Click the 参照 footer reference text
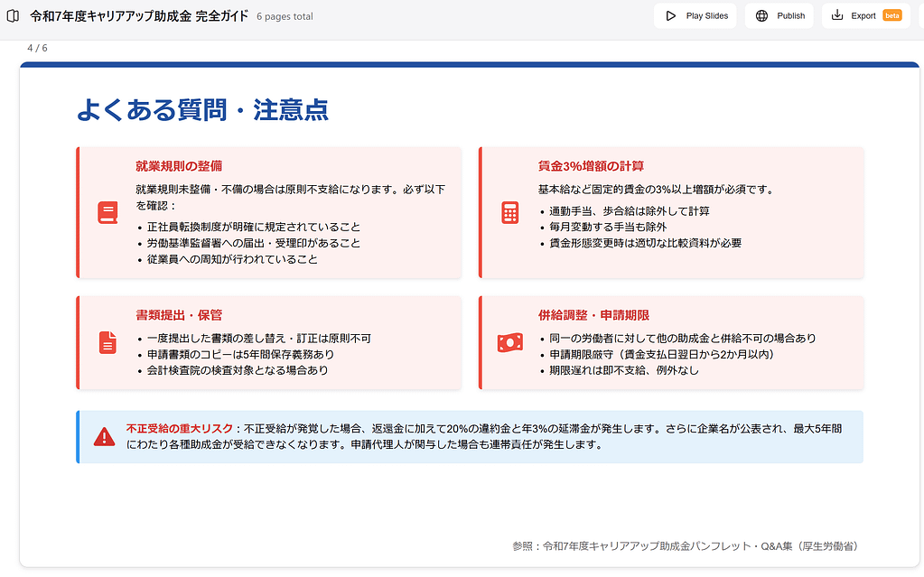Viewport: 924px width, 577px height. pyautogui.click(x=685, y=546)
